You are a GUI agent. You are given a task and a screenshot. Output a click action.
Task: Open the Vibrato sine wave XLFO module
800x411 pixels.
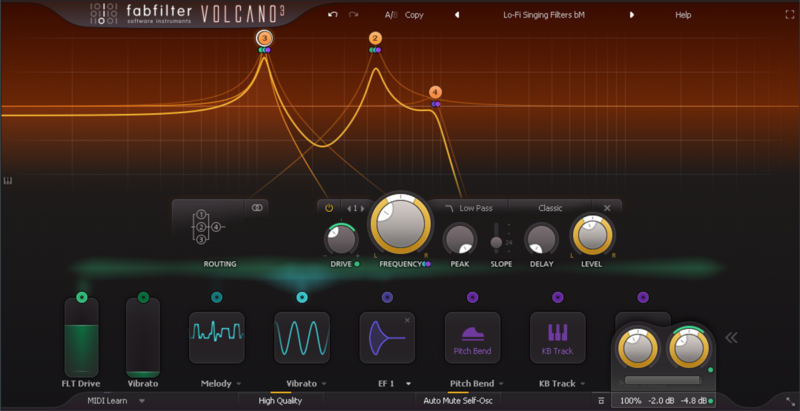coord(302,338)
